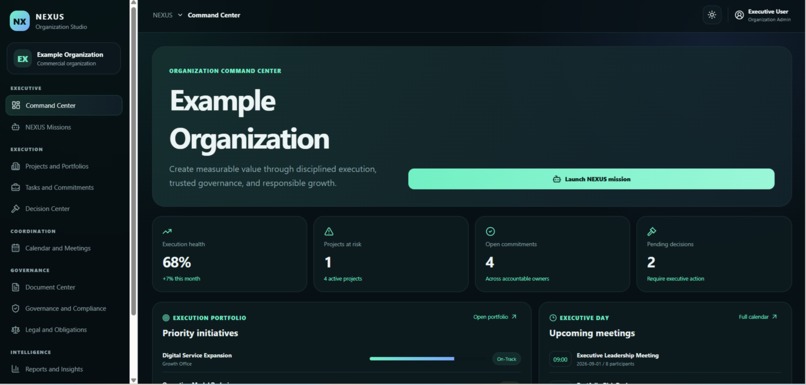
Task: Go to Projects and Portfolios
Action: tap(64, 167)
